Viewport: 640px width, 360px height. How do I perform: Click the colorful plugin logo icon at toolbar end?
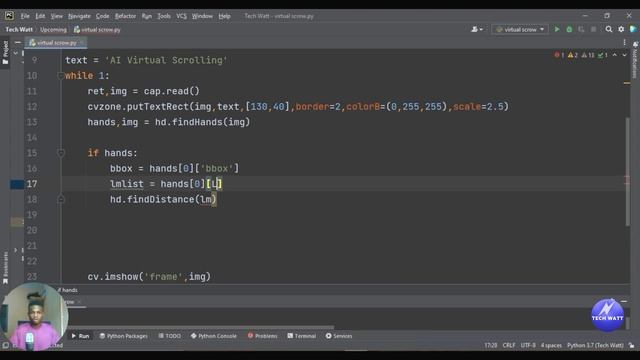pyautogui.click(x=633, y=29)
